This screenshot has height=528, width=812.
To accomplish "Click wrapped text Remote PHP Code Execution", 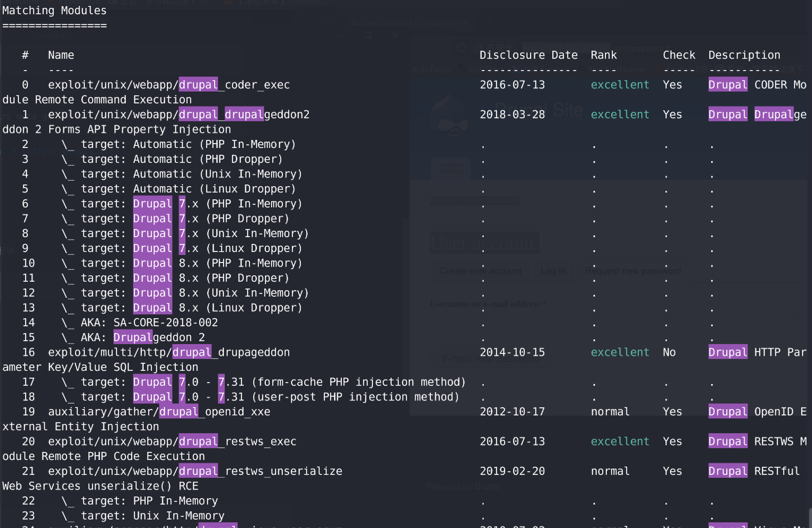I will [123, 456].
